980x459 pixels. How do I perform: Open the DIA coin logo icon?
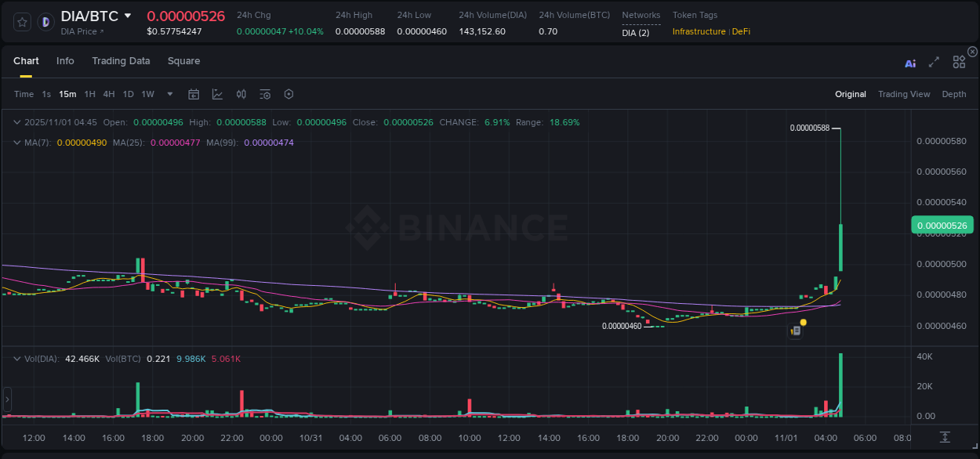pyautogui.click(x=45, y=21)
